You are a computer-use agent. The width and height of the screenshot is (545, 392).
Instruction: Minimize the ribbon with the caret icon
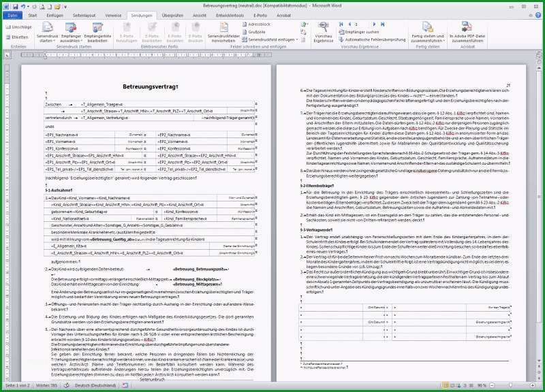[531, 15]
